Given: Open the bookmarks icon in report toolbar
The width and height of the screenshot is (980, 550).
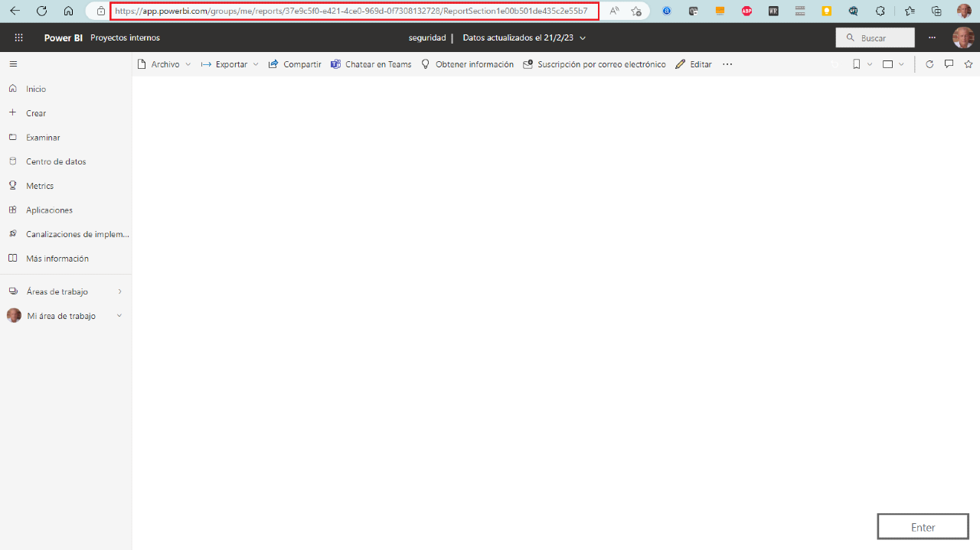Looking at the screenshot, I should click(x=857, y=64).
